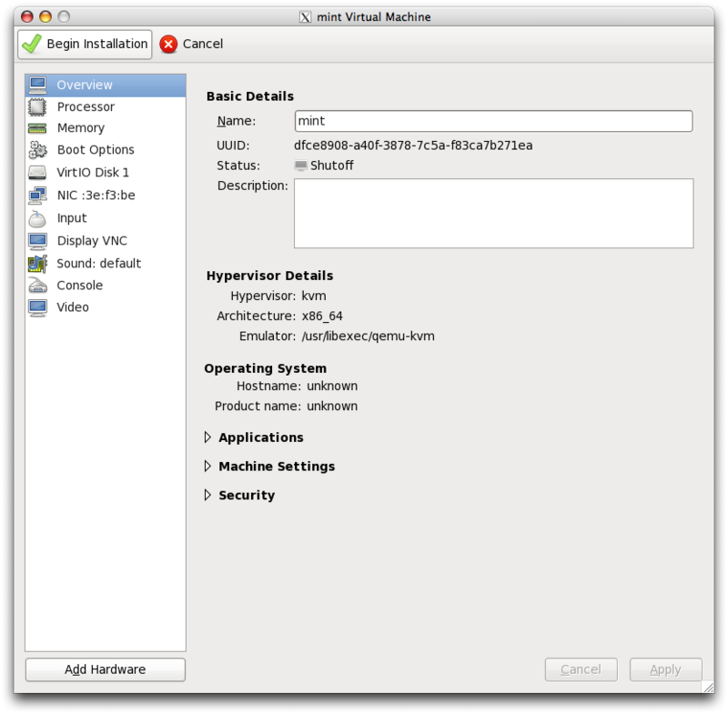
Task: Click the Boot Options gears icon
Action: coord(37,150)
